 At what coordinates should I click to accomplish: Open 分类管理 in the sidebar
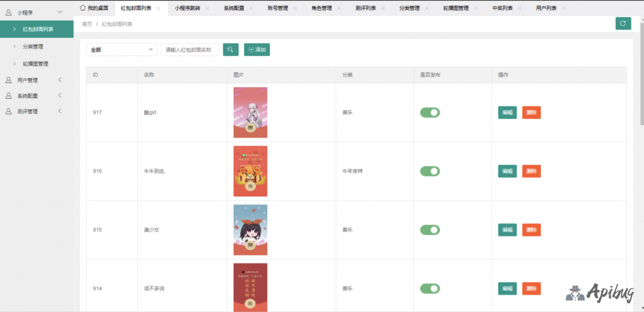(x=33, y=47)
